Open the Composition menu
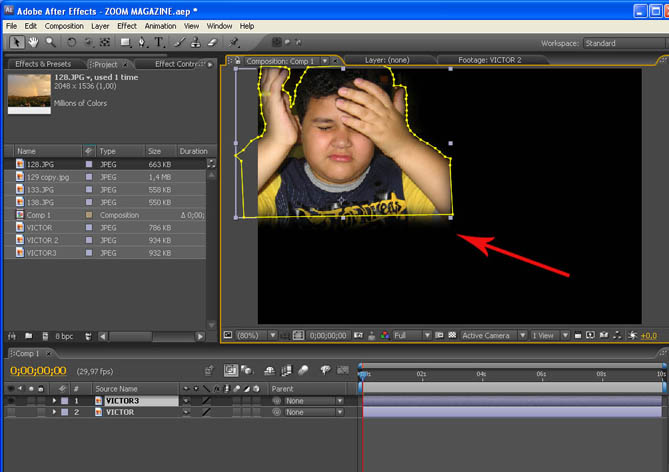Screen dimensions: 669x472 coord(64,25)
